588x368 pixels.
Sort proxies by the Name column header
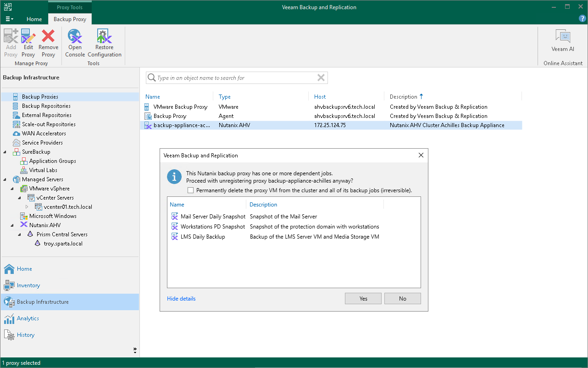click(x=153, y=97)
